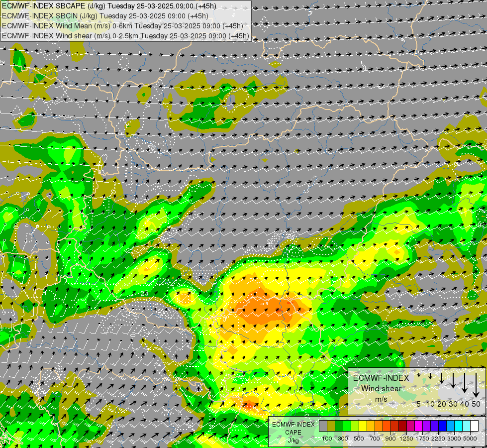Click the 'Wind shear' legend label
487x448 pixels.
(x=381, y=389)
